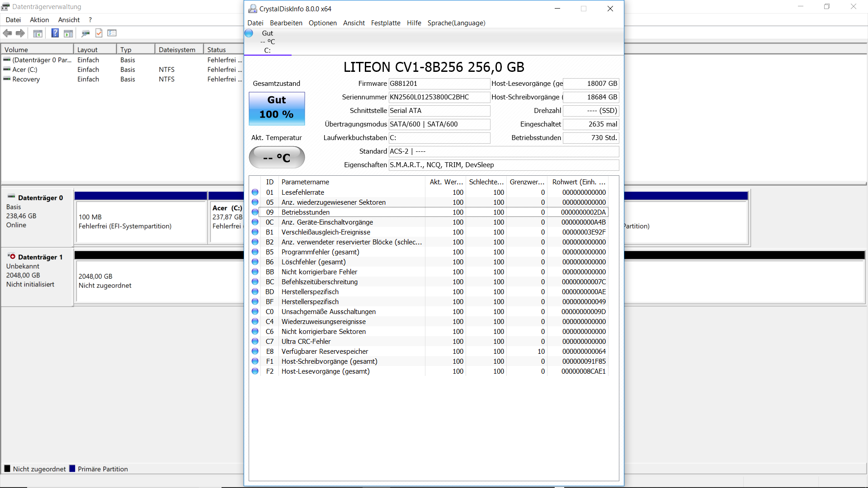868x488 pixels.
Task: Open the Optionen menu
Action: click(322, 23)
